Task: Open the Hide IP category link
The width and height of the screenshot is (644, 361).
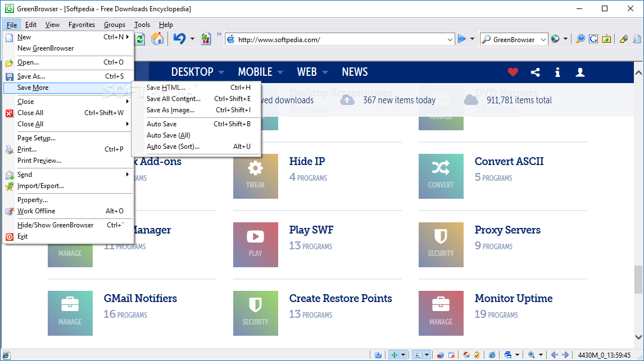Action: click(307, 161)
